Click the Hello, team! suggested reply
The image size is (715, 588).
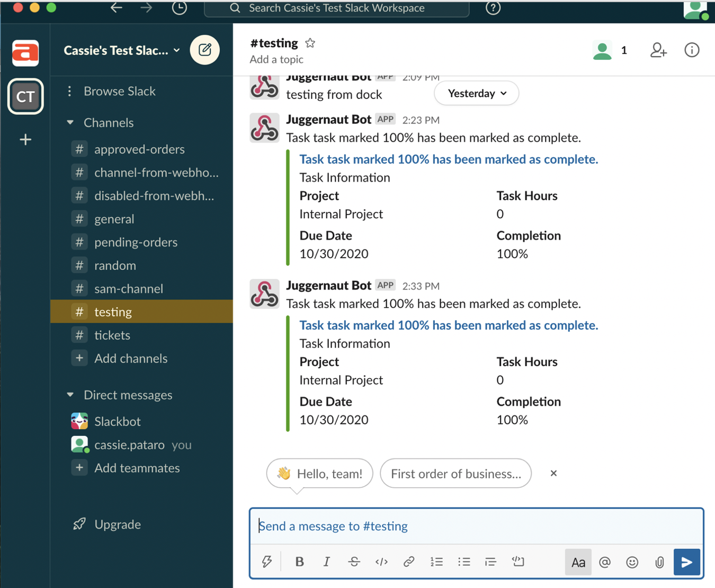(319, 474)
